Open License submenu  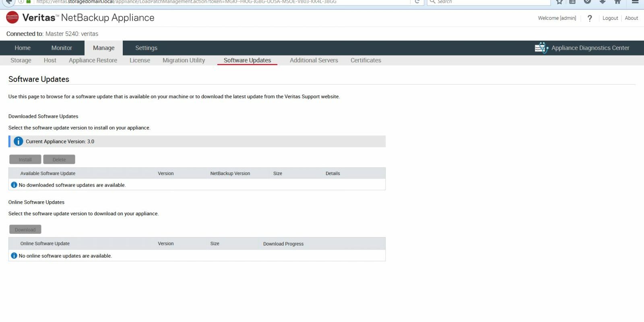pos(140,60)
